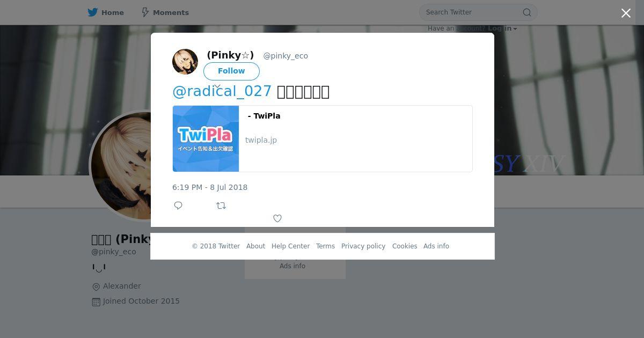Like the tweet with heart icon

tap(277, 218)
